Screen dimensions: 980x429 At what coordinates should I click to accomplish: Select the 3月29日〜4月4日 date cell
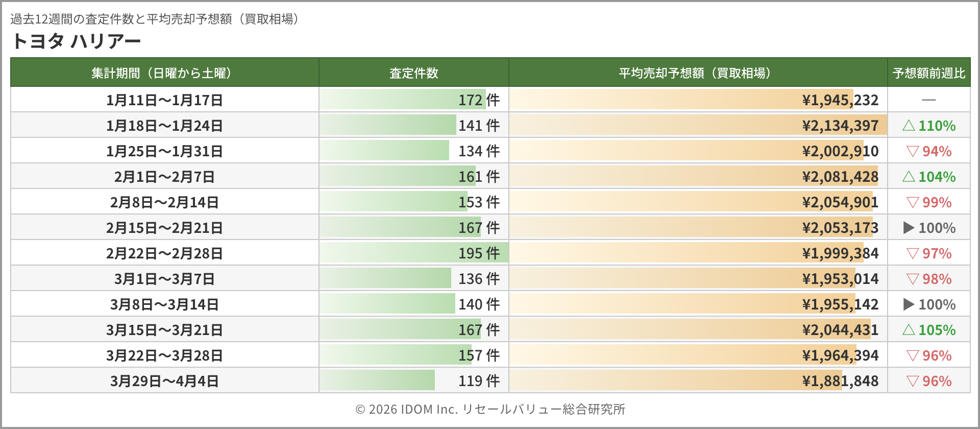[164, 381]
